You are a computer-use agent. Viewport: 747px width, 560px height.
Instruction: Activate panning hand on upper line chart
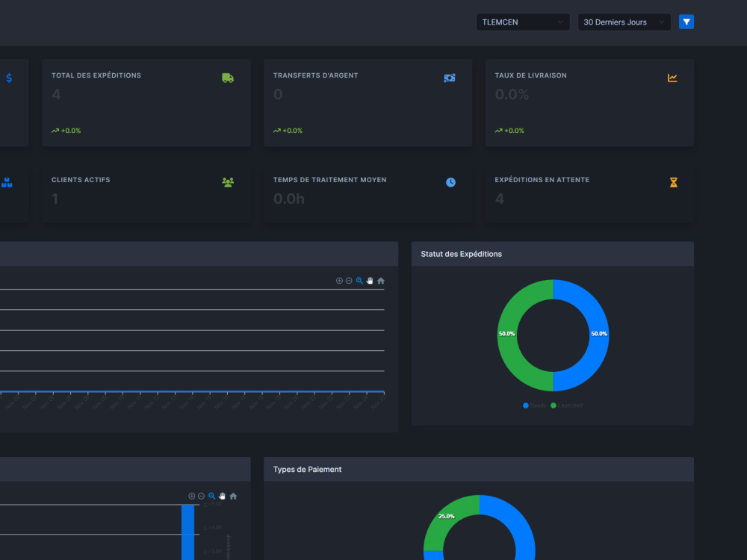tap(370, 281)
